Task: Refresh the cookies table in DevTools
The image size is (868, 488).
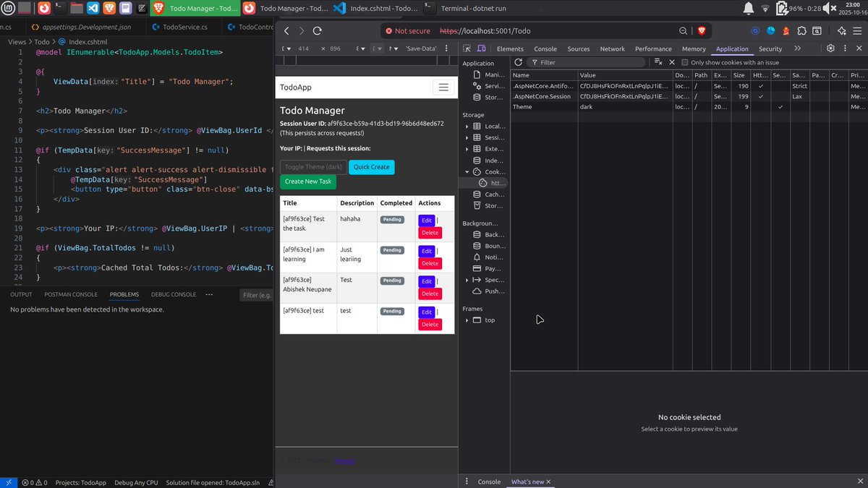Action: (x=518, y=62)
